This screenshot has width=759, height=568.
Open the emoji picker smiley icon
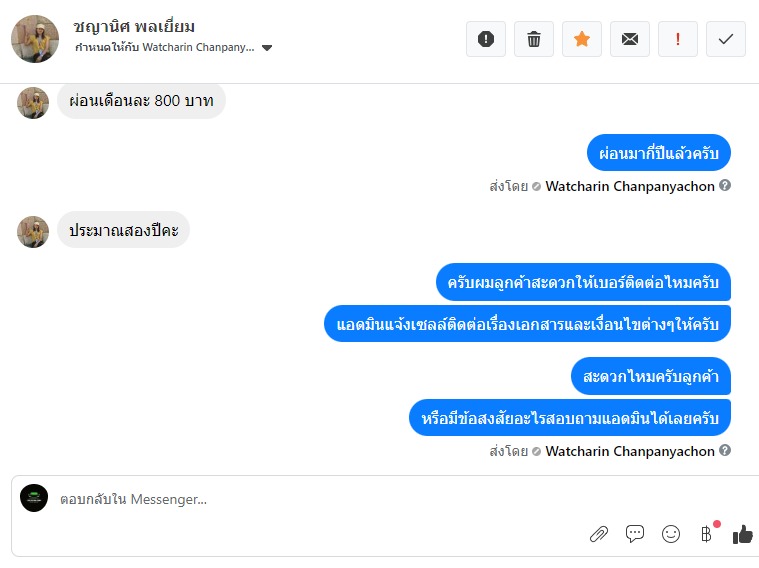(x=671, y=534)
